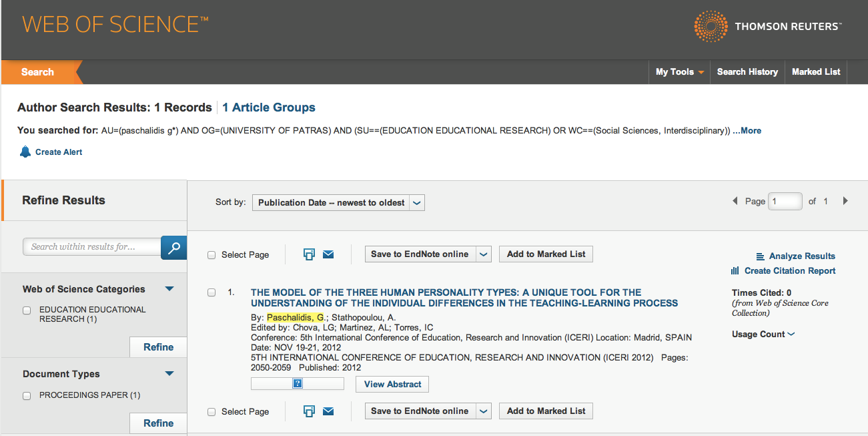The height and width of the screenshot is (436, 868).
Task: Click the email envelope icon below the record
Action: click(328, 411)
